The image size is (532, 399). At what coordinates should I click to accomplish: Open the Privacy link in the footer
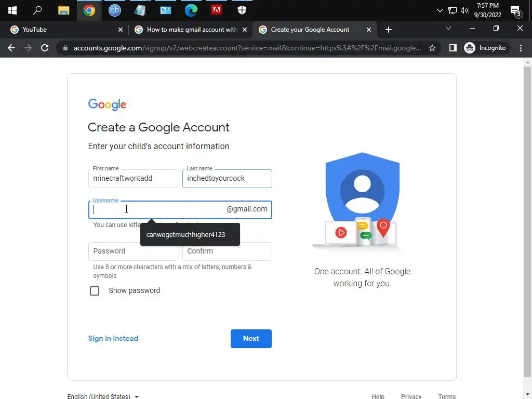click(411, 396)
